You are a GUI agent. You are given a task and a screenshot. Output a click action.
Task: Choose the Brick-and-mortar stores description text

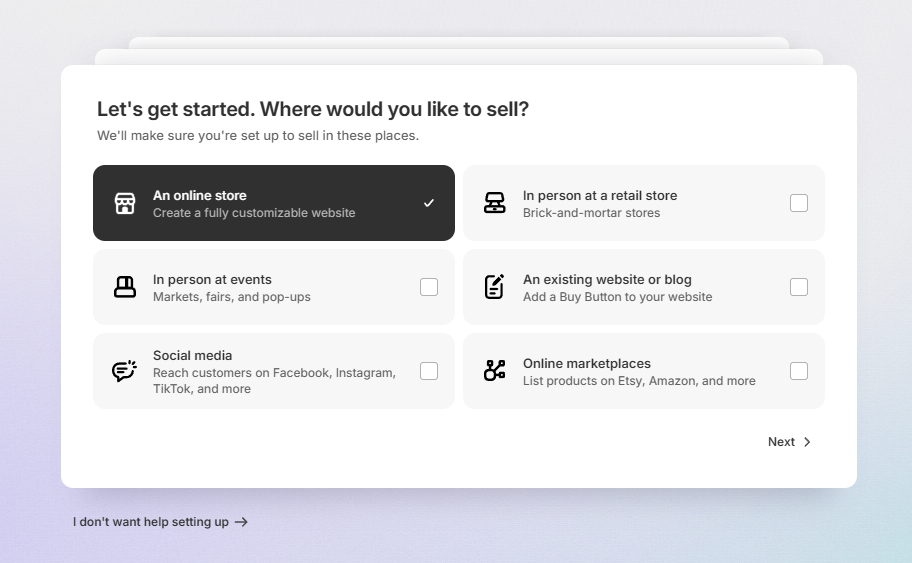(591, 213)
